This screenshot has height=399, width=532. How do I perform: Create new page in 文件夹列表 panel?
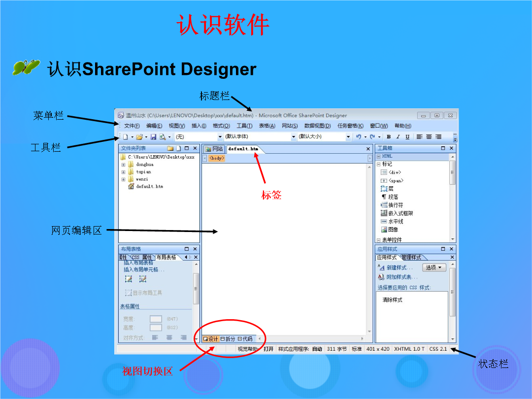pos(178,148)
